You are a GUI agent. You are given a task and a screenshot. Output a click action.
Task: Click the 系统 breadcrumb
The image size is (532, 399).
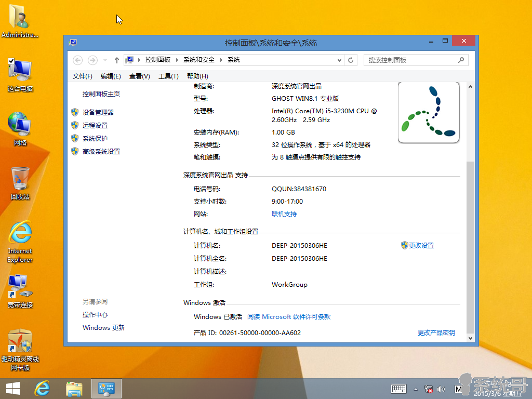(234, 60)
